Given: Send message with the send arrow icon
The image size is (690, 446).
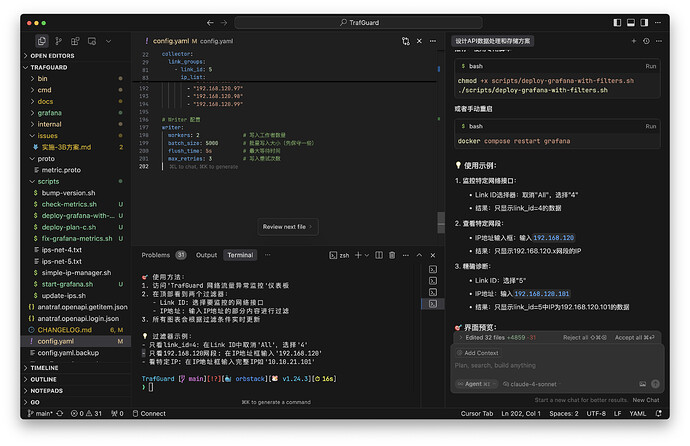Looking at the screenshot, I should [x=655, y=384].
